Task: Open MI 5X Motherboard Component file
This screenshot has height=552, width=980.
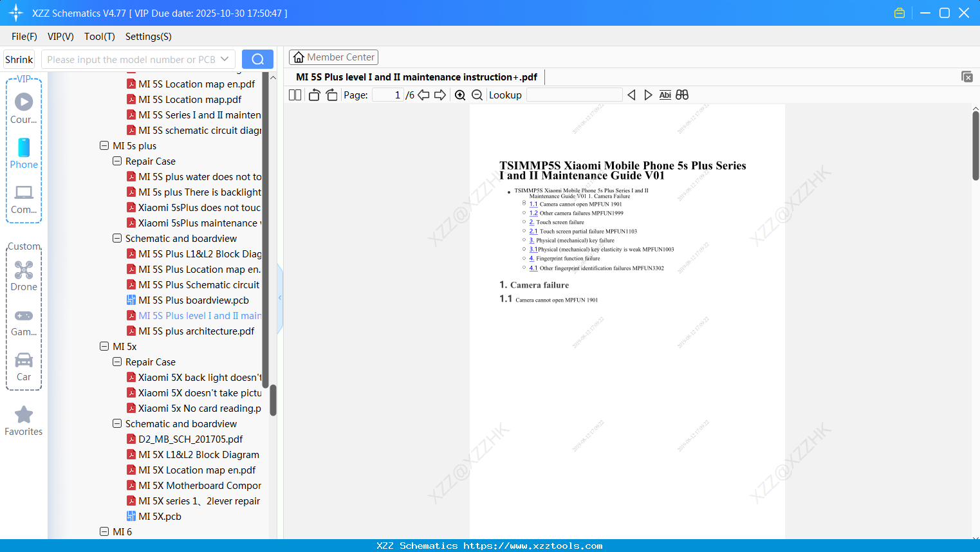Action: coord(194,485)
